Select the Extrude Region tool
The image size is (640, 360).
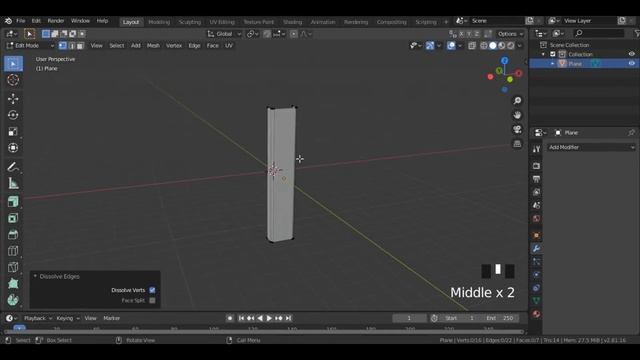[x=13, y=202]
